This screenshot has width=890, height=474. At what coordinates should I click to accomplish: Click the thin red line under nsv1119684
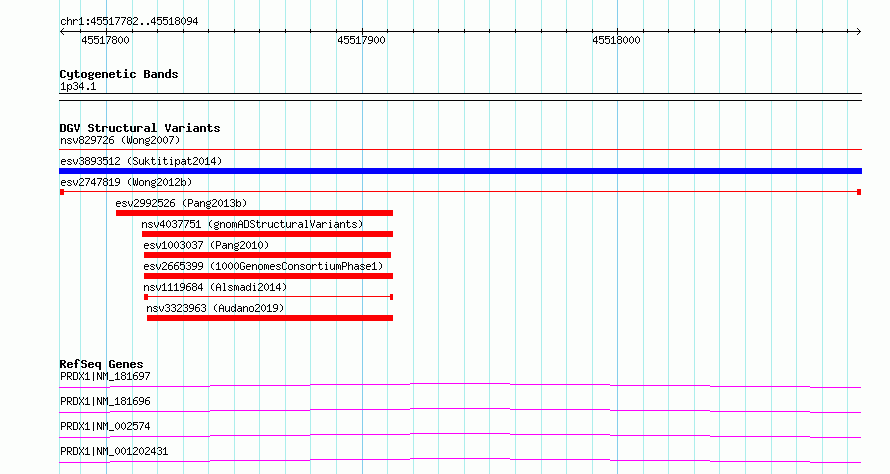(x=268, y=297)
